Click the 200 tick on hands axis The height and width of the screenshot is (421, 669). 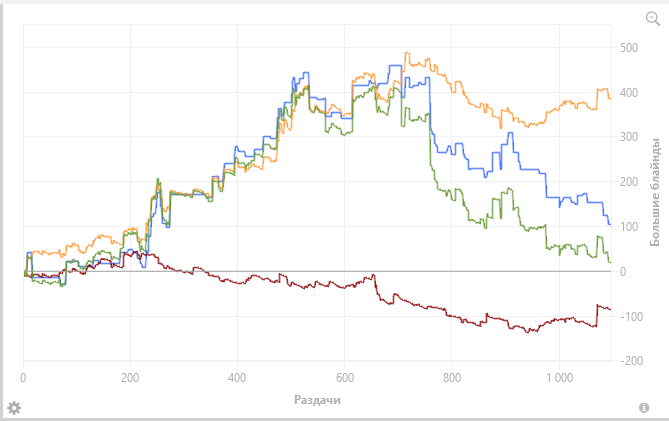coord(130,377)
